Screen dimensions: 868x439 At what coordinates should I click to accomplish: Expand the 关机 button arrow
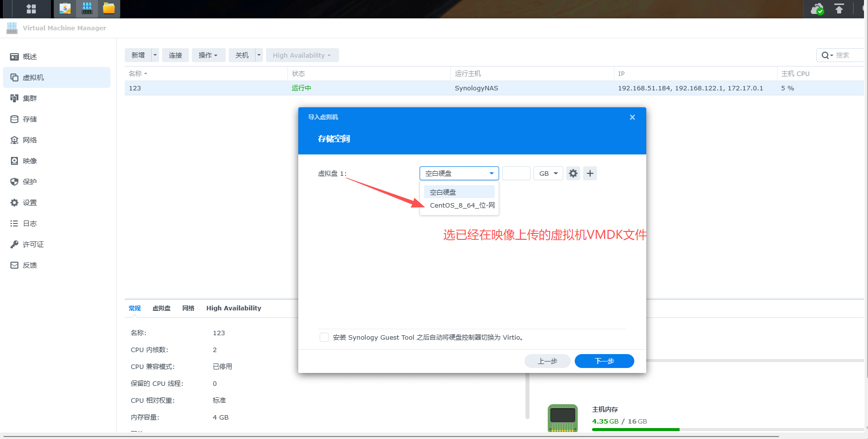(x=259, y=55)
